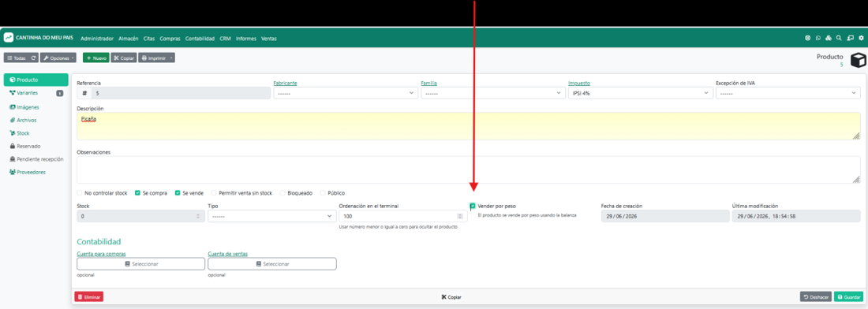This screenshot has height=309, width=868.
Task: Switch to the Stock sidebar tab
Action: 36,133
